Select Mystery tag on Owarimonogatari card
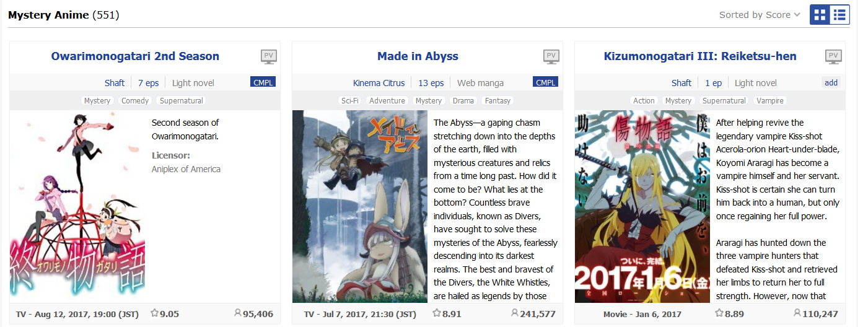This screenshot has width=868, height=327. click(97, 100)
